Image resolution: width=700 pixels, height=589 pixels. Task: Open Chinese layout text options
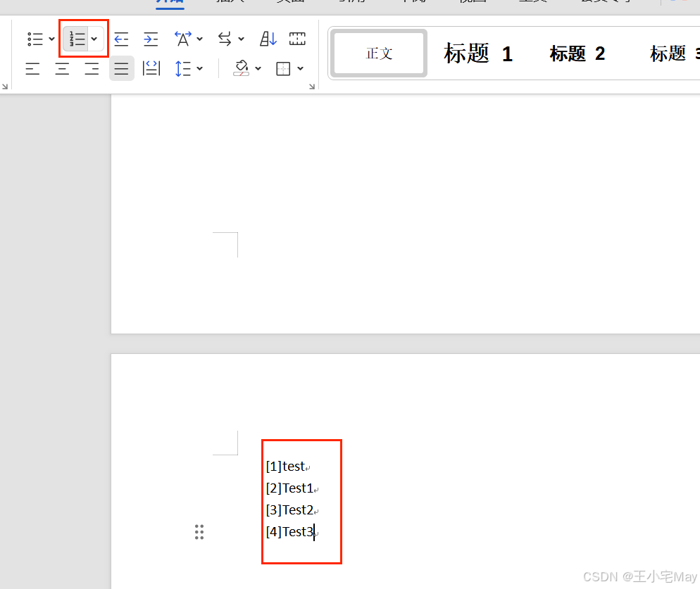(x=183, y=39)
